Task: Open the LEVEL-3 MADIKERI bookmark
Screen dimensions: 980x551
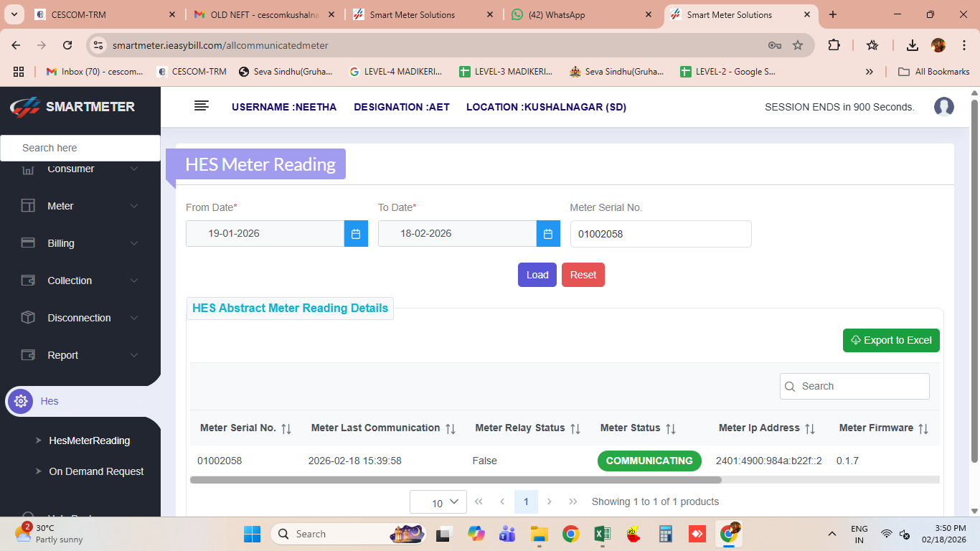Action: tap(506, 72)
